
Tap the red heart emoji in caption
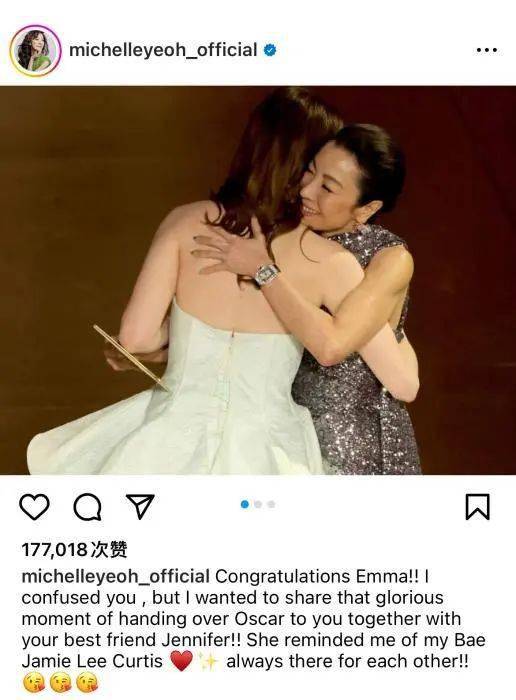pos(181,661)
